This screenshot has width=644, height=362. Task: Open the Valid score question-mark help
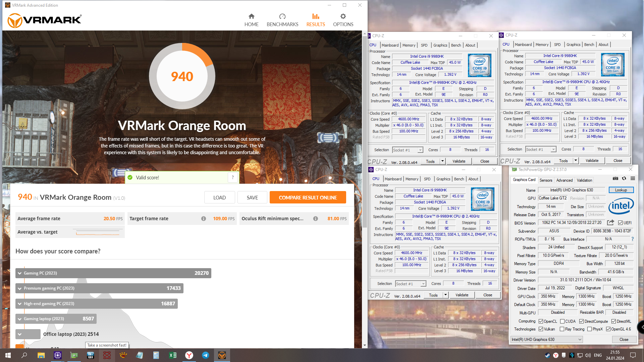pos(233,177)
